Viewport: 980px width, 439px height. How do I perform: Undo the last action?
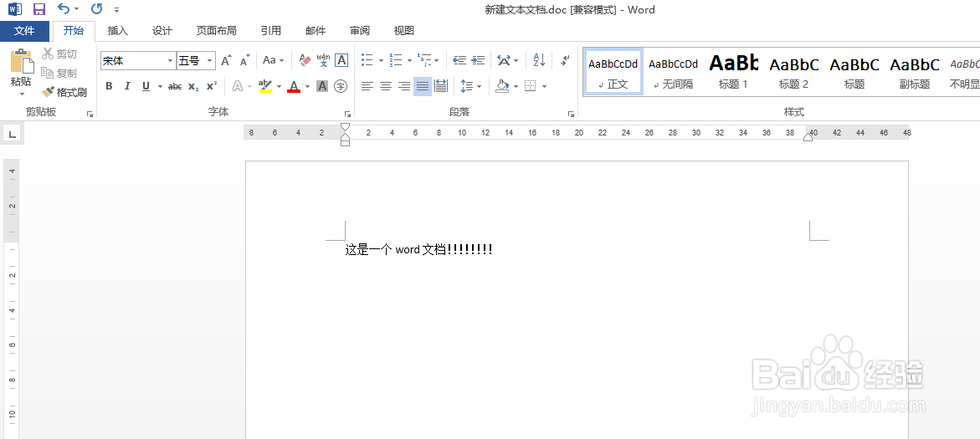tap(63, 8)
